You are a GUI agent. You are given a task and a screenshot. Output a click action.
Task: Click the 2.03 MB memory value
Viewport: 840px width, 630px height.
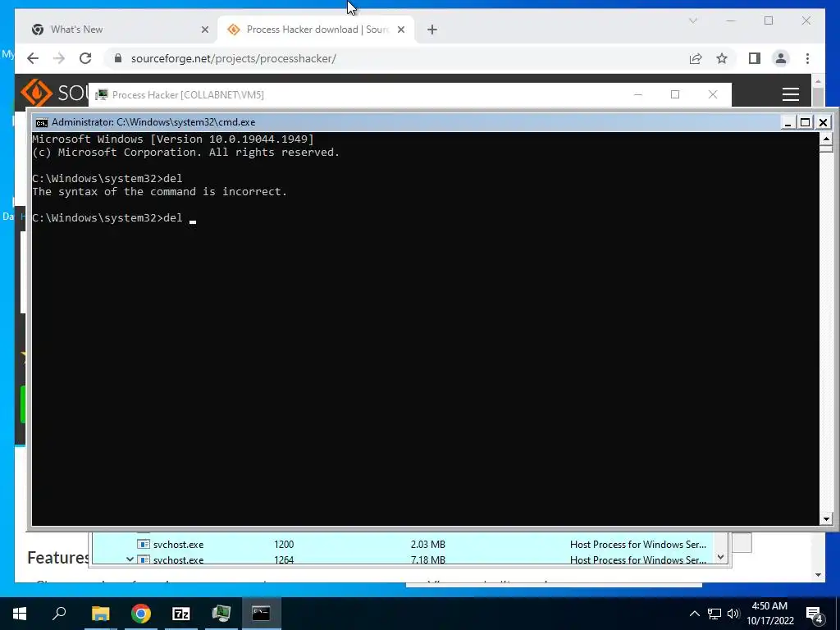[x=427, y=545]
